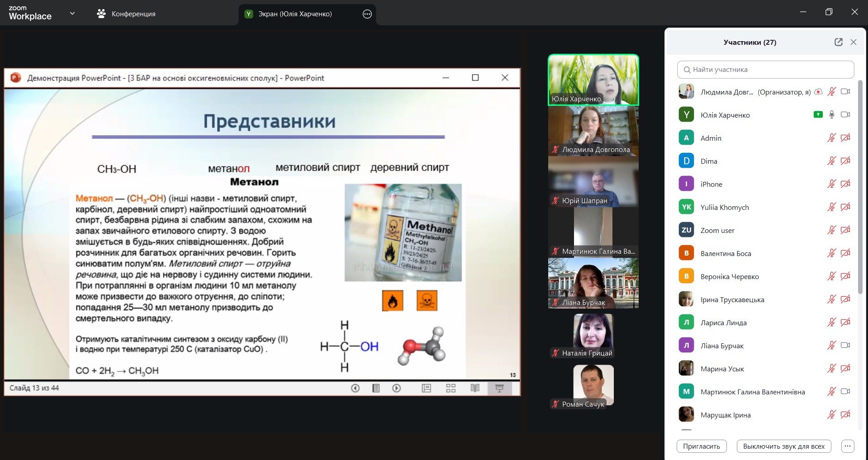Viewport: 868px width, 460px height.
Task: Click Выключить звук для всех button
Action: (x=783, y=446)
